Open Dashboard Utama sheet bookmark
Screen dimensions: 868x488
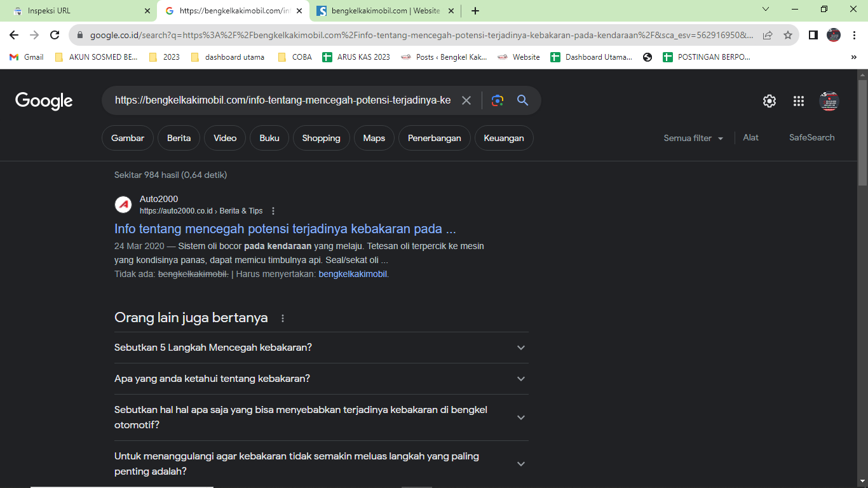click(x=591, y=57)
